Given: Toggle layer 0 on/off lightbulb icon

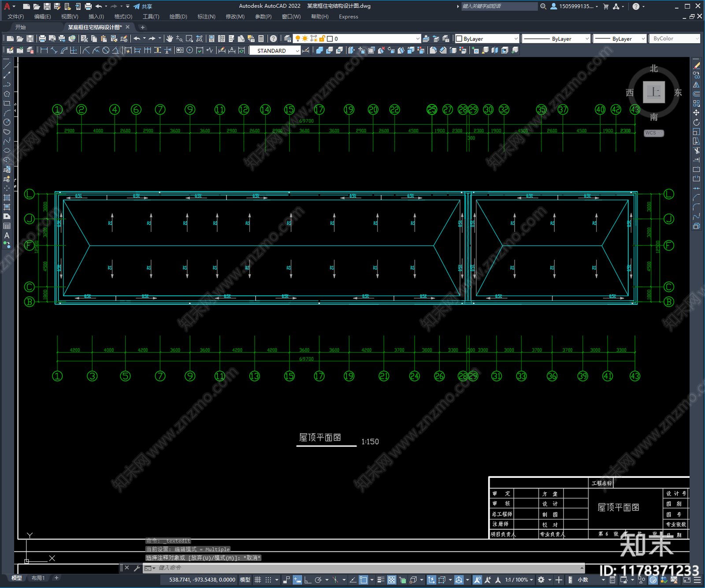Looking at the screenshot, I should click(x=298, y=39).
